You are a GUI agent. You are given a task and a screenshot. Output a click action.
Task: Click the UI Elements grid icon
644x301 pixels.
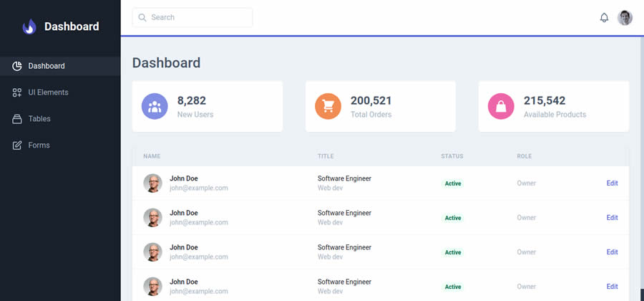(17, 92)
